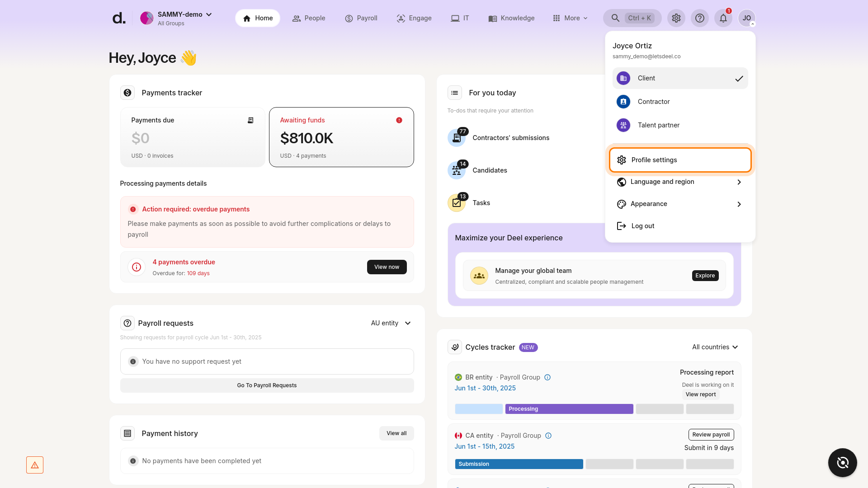Click the For you today list icon
This screenshot has height=488, width=868.
point(455,93)
